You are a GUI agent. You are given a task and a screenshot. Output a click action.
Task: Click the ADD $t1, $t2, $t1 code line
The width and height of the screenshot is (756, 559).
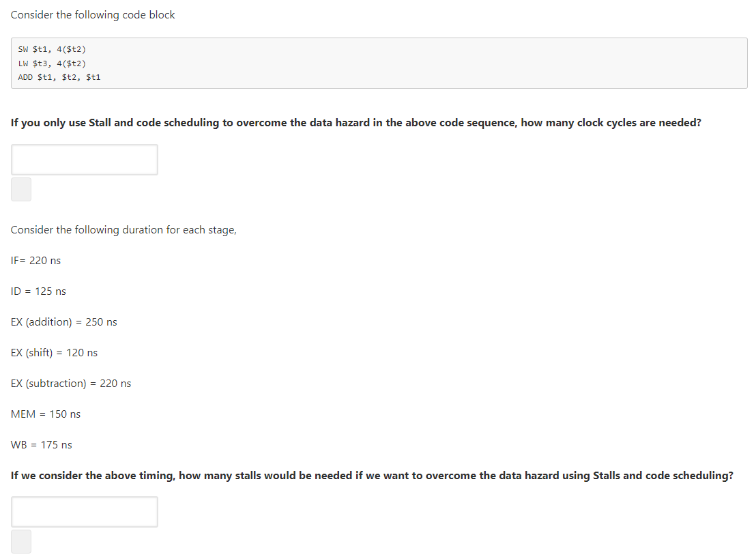[x=59, y=77]
